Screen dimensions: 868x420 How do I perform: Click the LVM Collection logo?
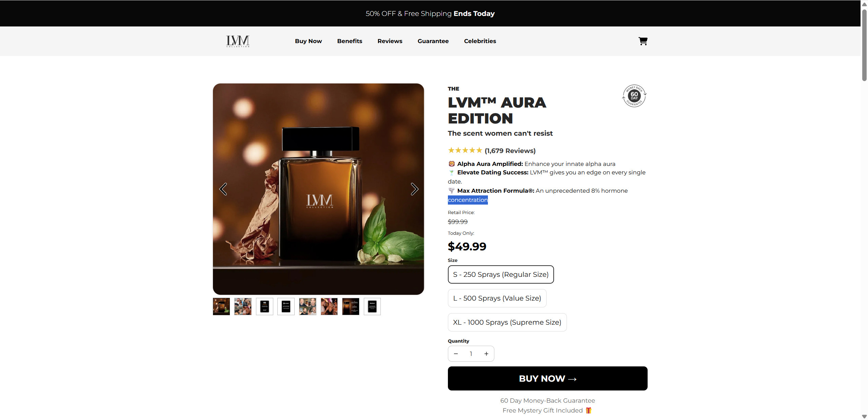tap(238, 41)
